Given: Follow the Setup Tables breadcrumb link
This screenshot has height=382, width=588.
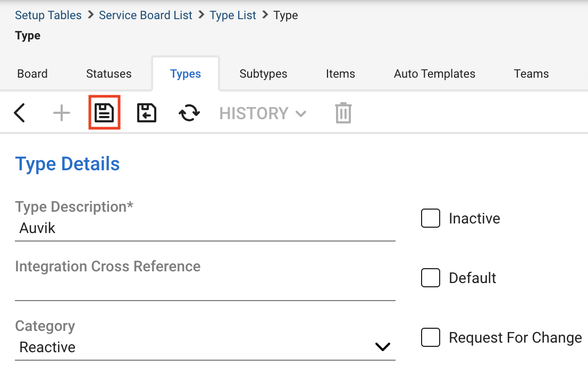Looking at the screenshot, I should pos(48,15).
